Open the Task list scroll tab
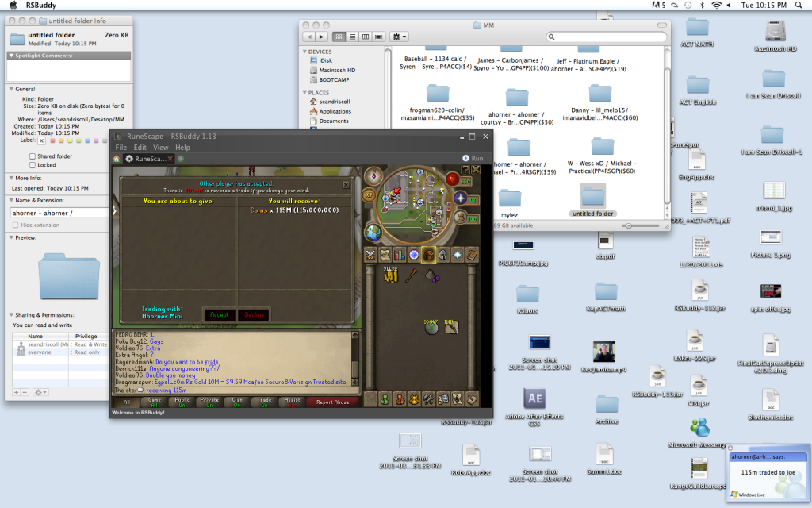 (x=385, y=255)
